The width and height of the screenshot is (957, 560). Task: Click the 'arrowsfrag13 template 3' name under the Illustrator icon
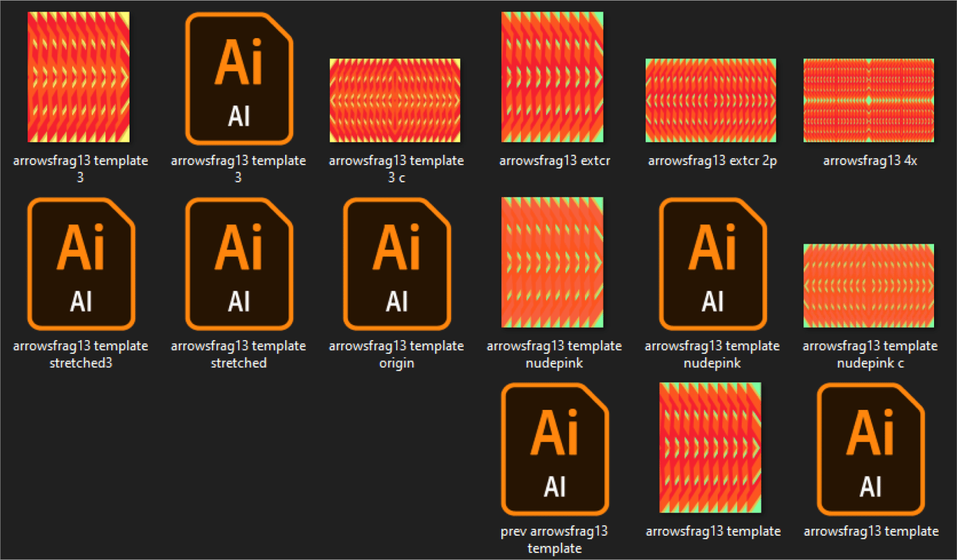239,169
